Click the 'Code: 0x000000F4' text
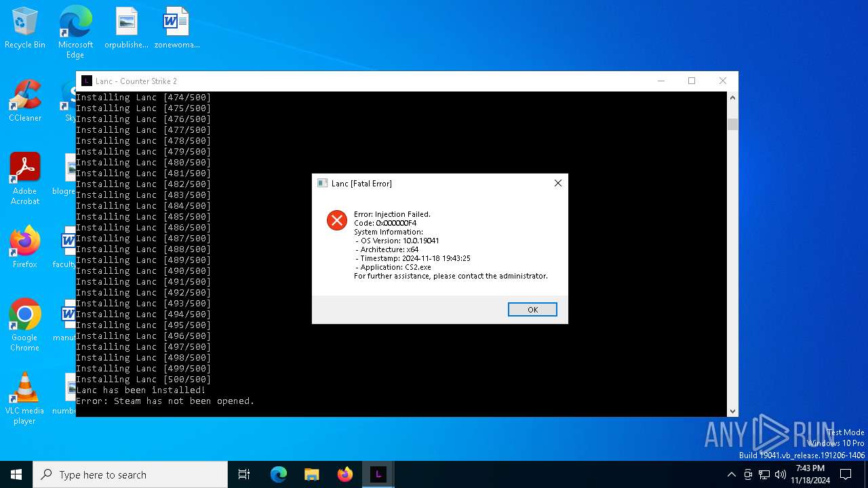 pos(385,223)
